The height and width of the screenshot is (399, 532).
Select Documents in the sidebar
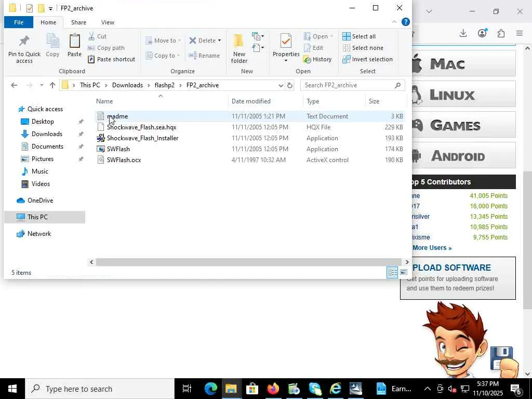point(47,147)
